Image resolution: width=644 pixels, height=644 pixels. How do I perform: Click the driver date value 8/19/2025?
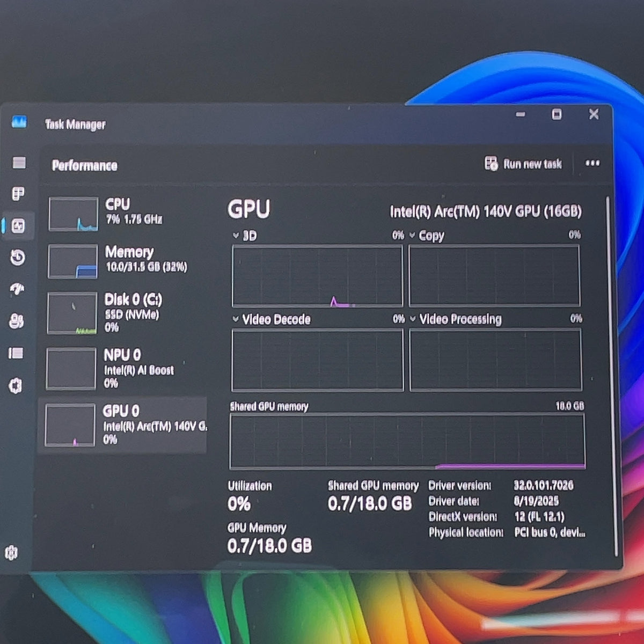point(536,501)
